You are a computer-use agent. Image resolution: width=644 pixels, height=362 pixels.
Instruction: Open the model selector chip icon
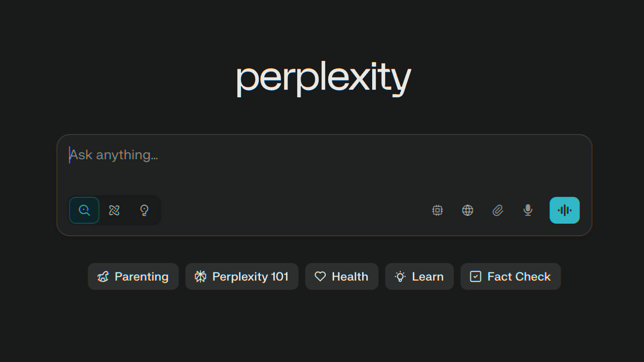click(437, 210)
